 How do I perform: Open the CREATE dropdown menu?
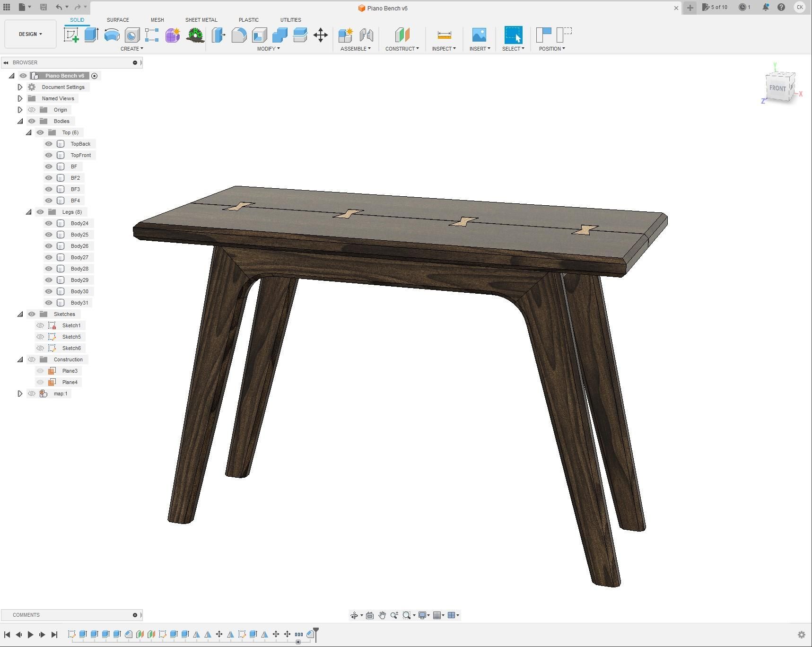(132, 48)
